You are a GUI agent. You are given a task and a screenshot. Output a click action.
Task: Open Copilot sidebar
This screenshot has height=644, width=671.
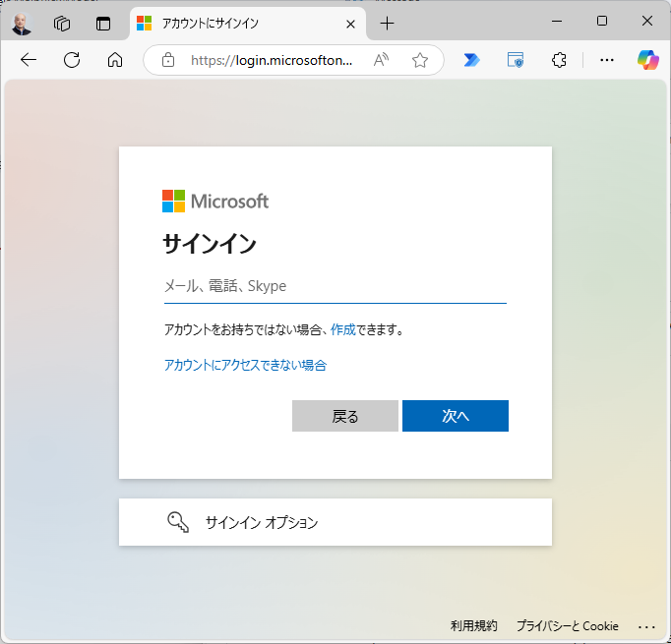pos(648,60)
